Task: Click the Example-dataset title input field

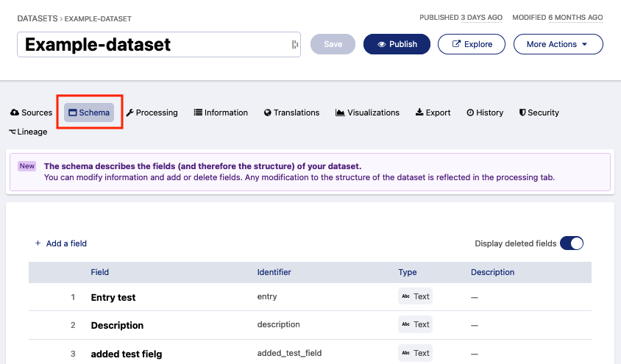Action: pyautogui.click(x=155, y=45)
